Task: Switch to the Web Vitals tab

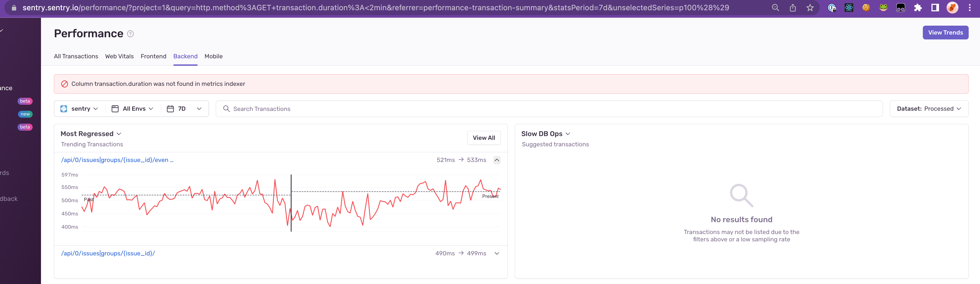Action: click(119, 56)
